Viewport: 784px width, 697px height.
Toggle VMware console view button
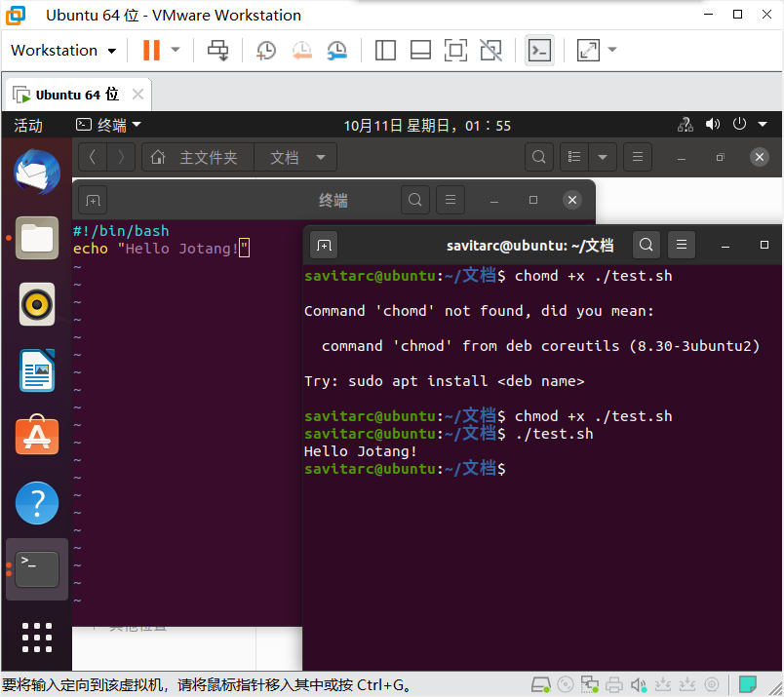tap(539, 50)
